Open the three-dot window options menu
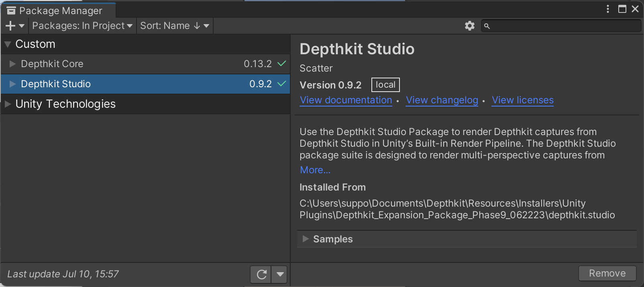This screenshot has width=644, height=287. click(608, 9)
